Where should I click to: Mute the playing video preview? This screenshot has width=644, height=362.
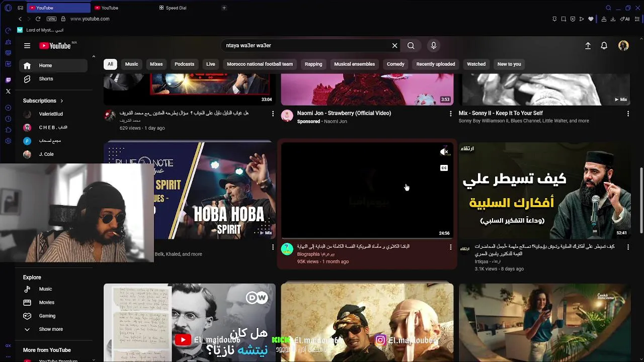(x=444, y=152)
